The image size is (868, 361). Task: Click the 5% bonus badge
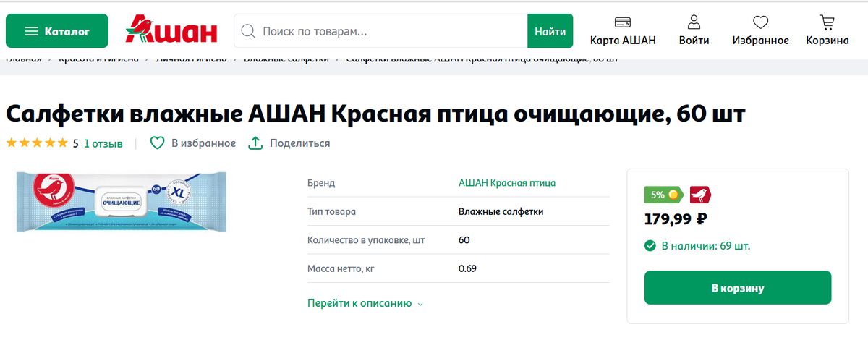coord(664,195)
